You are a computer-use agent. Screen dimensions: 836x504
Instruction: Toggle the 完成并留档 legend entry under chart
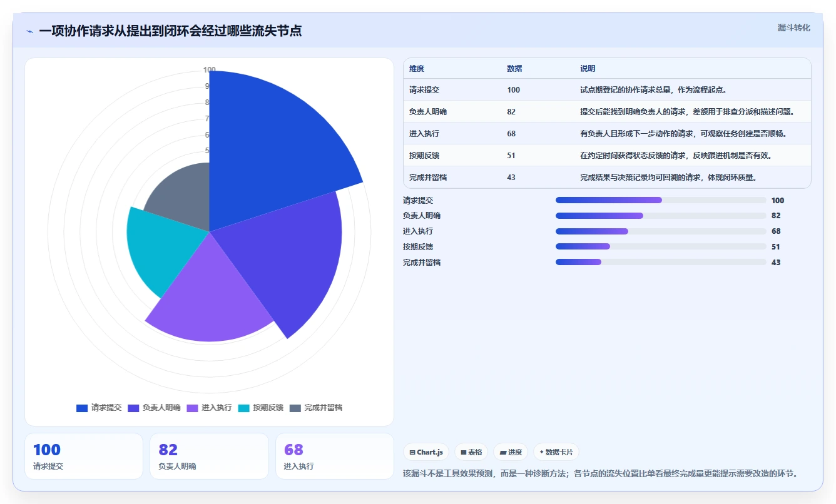coord(316,408)
